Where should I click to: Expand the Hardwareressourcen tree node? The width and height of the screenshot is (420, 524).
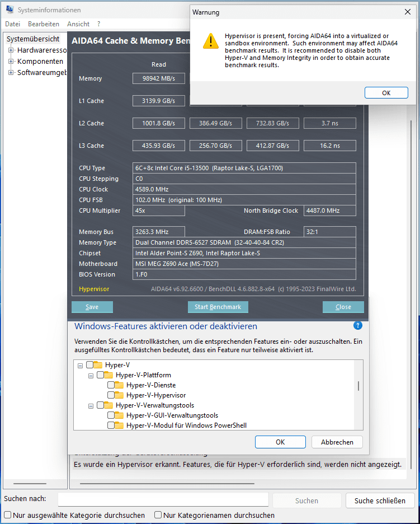[11, 50]
